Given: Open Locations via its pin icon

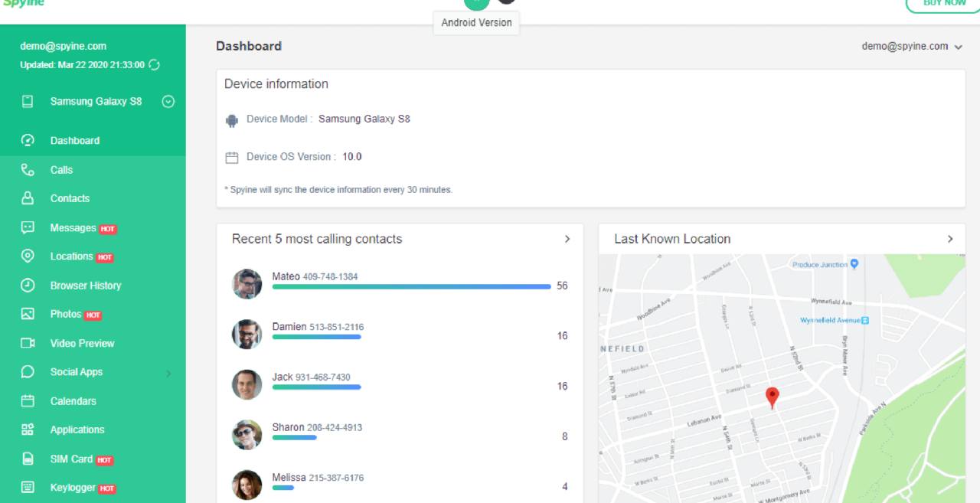Looking at the screenshot, I should (28, 256).
